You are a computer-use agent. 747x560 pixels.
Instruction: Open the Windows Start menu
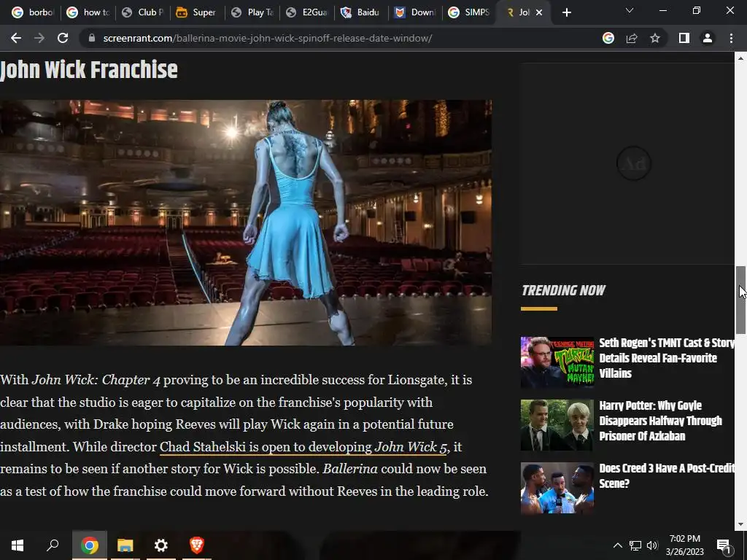pyautogui.click(x=18, y=545)
